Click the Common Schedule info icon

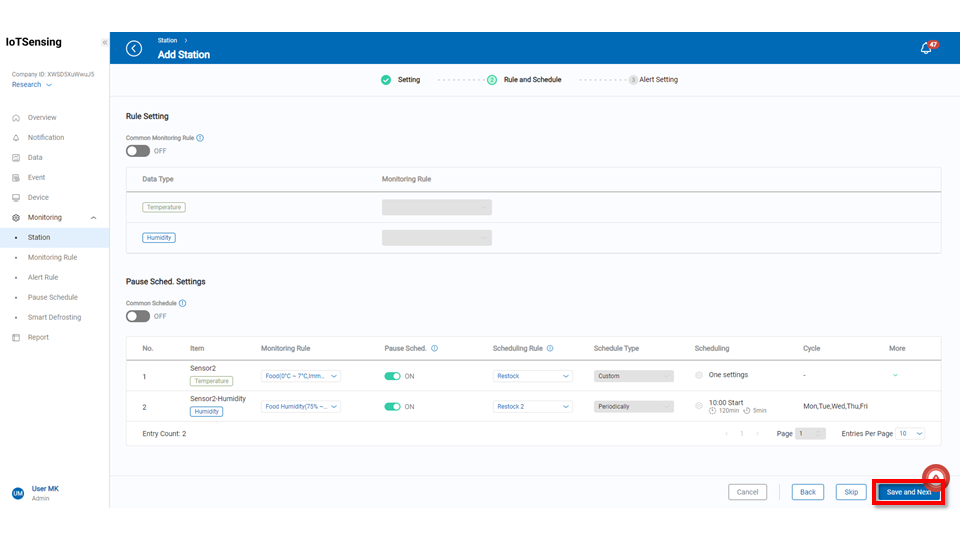(182, 303)
